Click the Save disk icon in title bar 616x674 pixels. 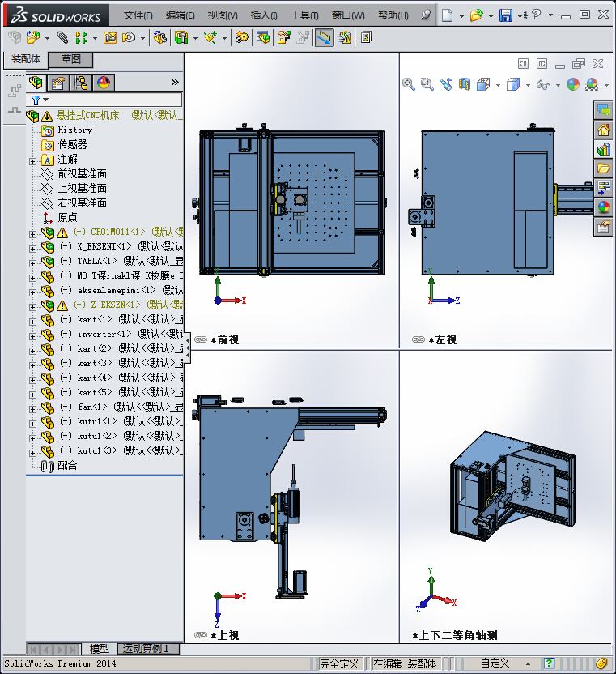506,15
